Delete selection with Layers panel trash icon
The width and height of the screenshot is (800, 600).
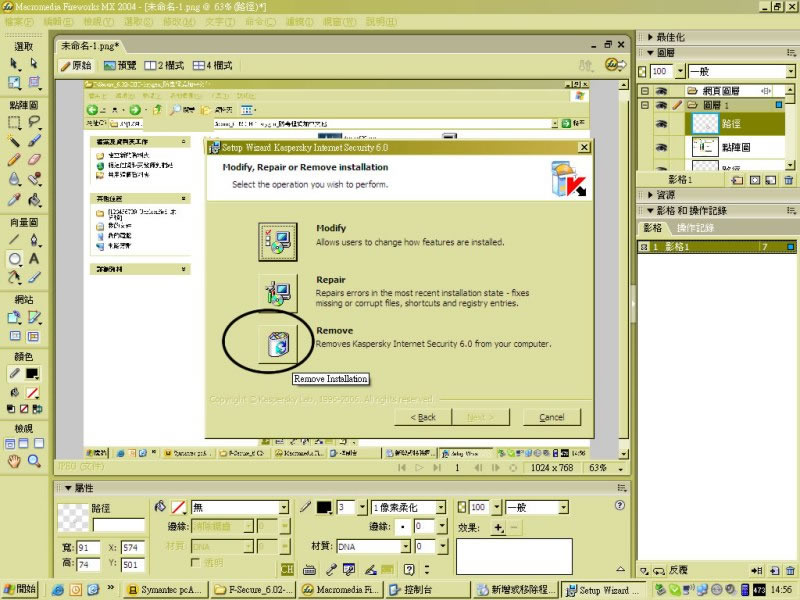point(789,180)
